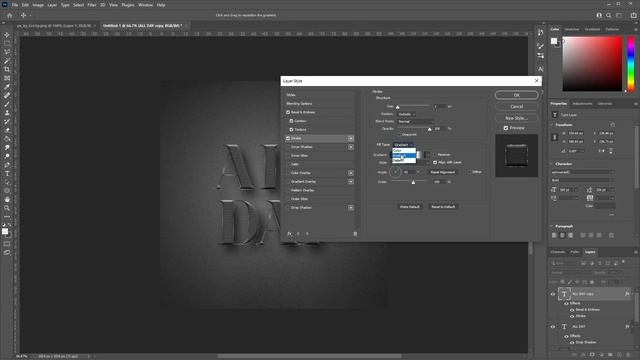This screenshot has width=640, height=360.
Task: Toggle the Bevel & Emboss checkbox
Action: pos(288,112)
